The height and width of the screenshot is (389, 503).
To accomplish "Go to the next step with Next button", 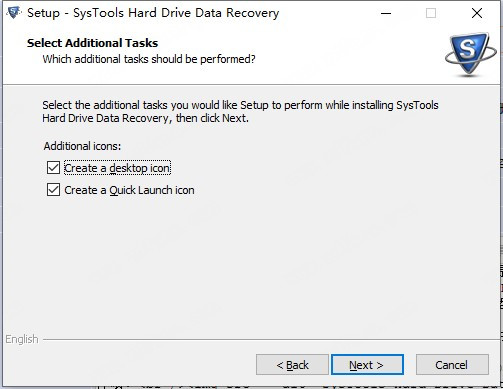I will (367, 365).
